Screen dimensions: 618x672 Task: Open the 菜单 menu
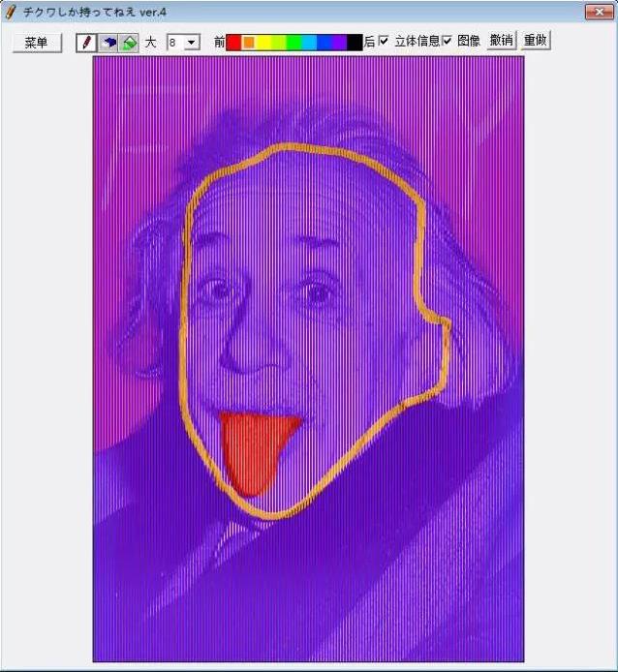coord(37,43)
